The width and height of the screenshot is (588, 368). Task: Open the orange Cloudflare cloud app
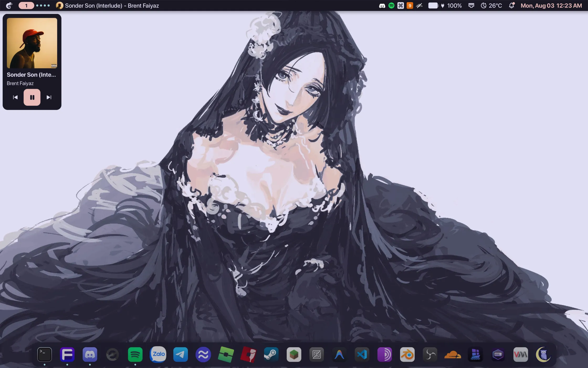click(x=453, y=355)
